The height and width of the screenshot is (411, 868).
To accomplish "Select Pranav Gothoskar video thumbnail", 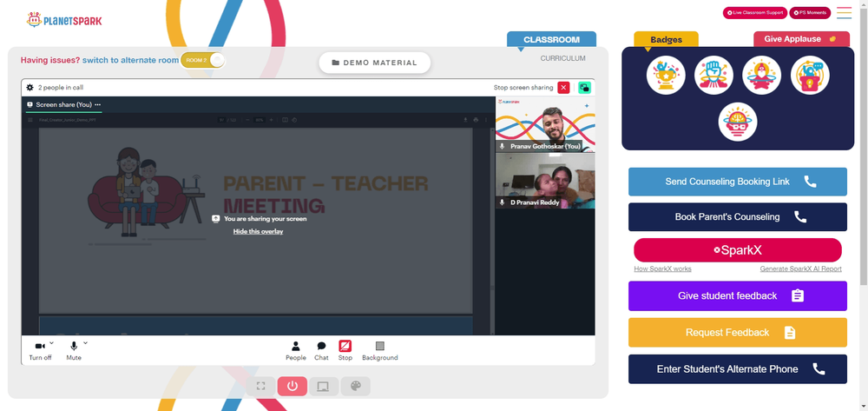I will pos(545,124).
